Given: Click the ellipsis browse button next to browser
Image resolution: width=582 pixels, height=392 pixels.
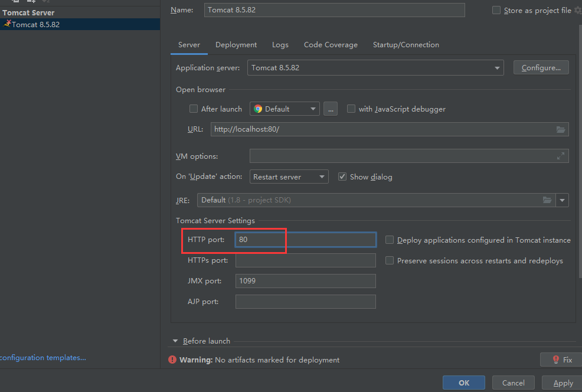Looking at the screenshot, I should [x=330, y=109].
